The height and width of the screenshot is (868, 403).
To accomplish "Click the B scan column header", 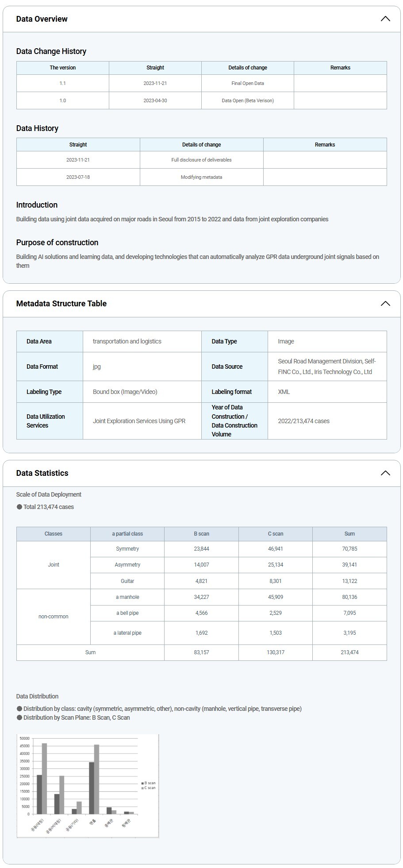I will click(x=201, y=534).
